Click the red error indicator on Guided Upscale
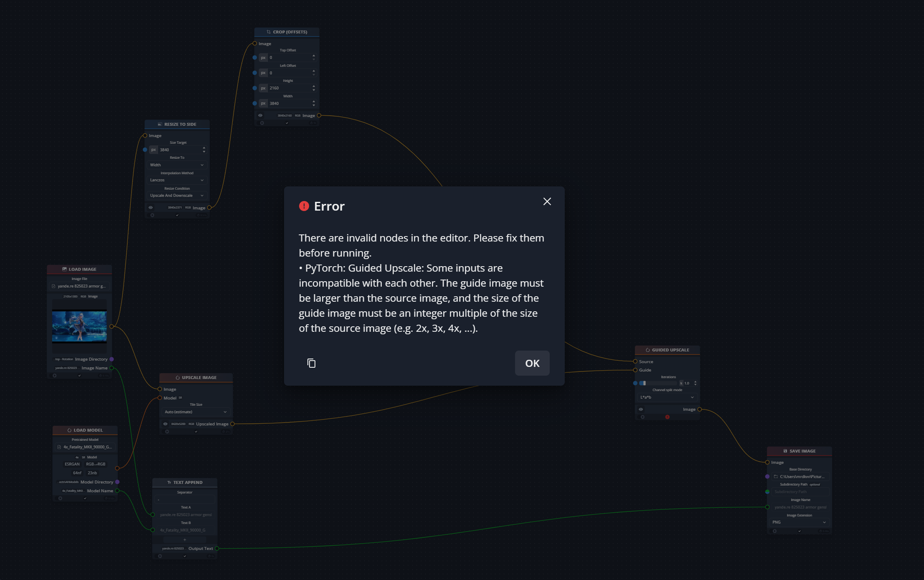This screenshot has height=580, width=924. [667, 417]
